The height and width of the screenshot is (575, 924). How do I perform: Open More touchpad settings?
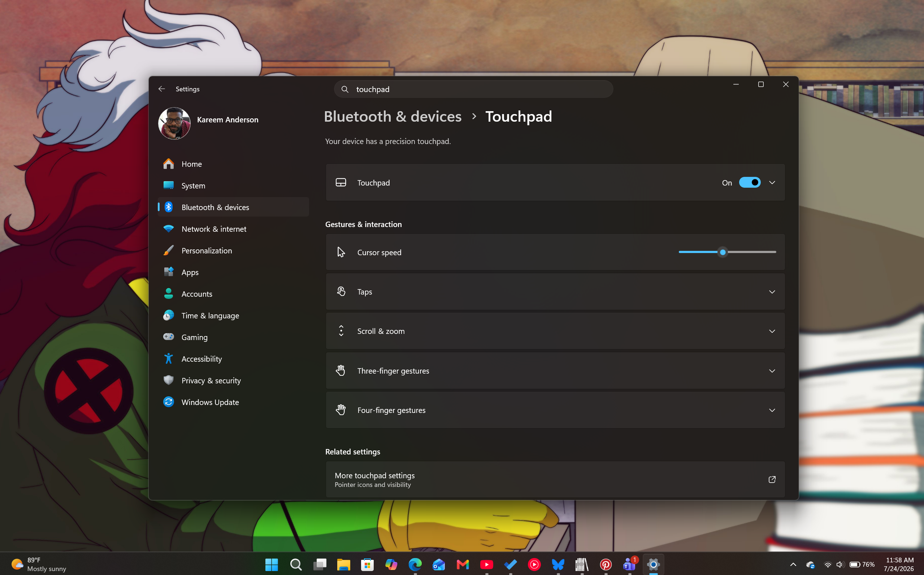click(x=555, y=479)
